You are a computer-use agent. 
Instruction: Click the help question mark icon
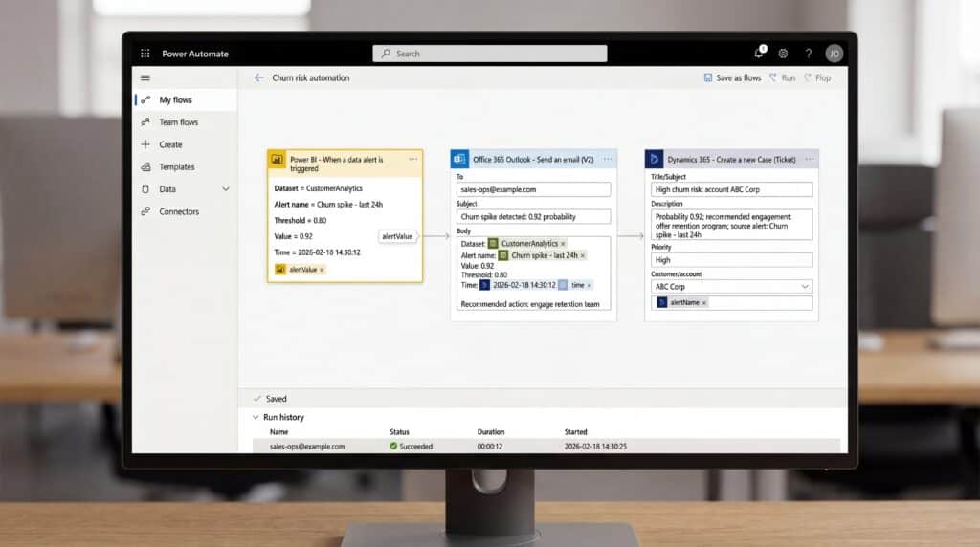[808, 54]
